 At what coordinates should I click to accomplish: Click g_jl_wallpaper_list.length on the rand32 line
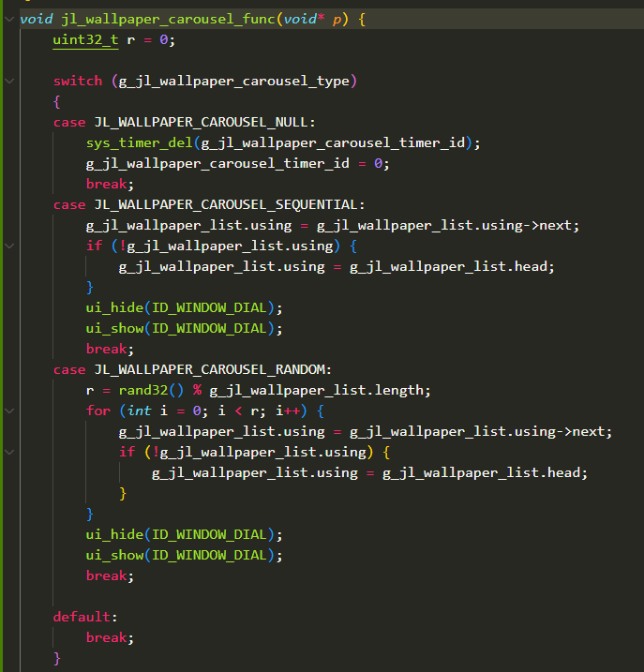tap(317, 391)
